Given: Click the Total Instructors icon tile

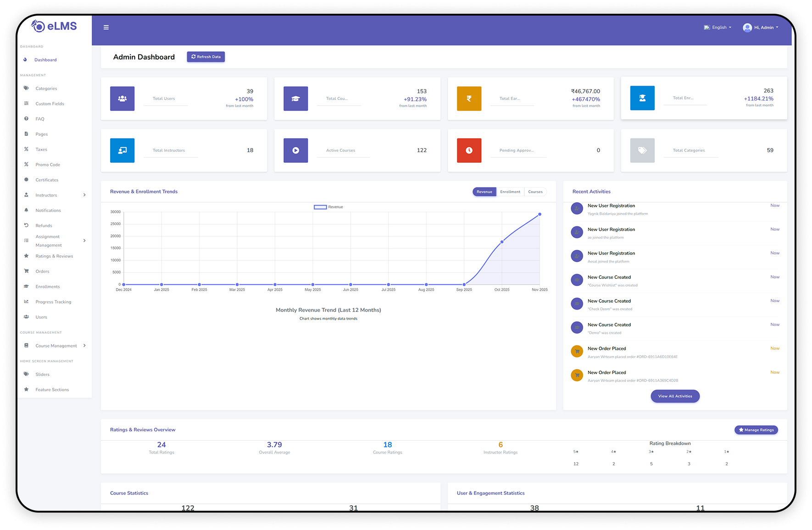Looking at the screenshot, I should coord(122,150).
